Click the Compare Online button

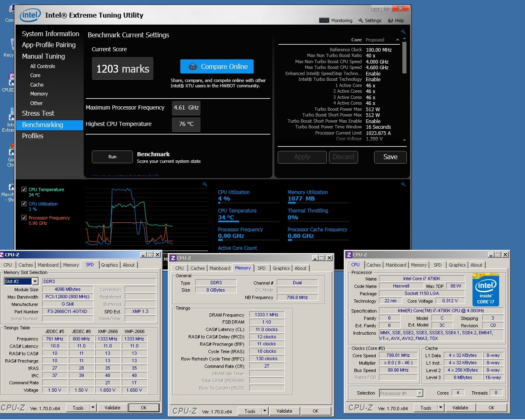[217, 66]
